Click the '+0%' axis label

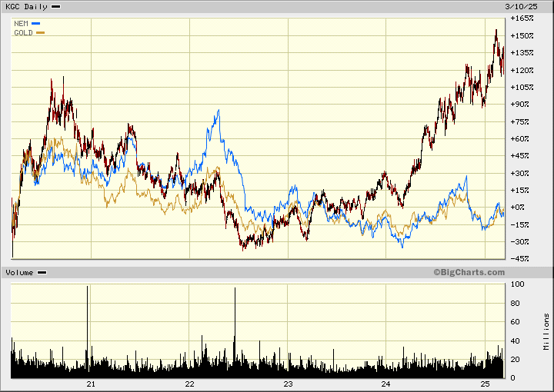pyautogui.click(x=518, y=208)
